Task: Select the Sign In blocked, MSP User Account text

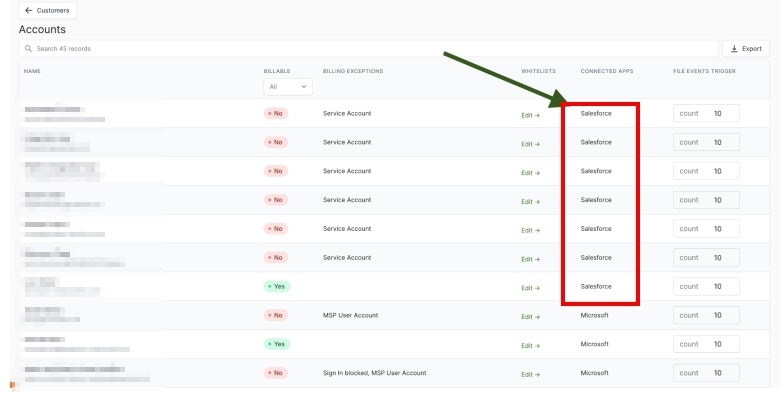Action: (x=374, y=373)
